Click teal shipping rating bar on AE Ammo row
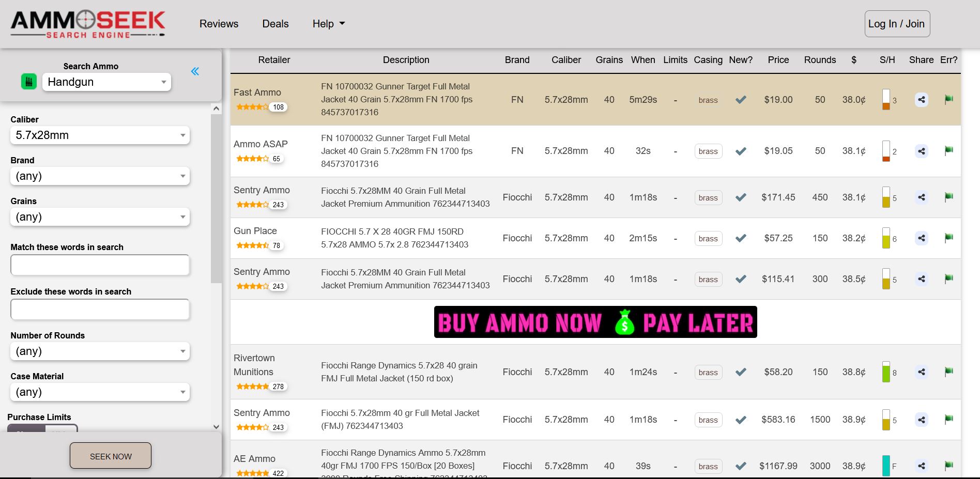Screen dimensions: 980x479 click(886, 466)
